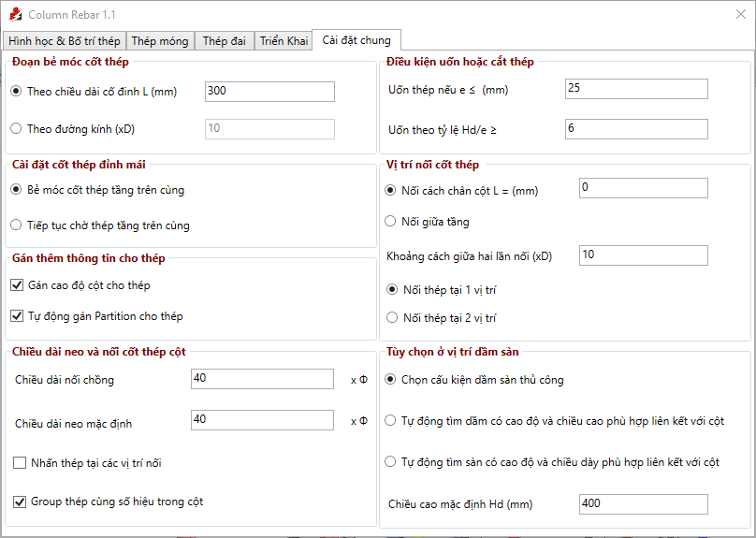Viewport: 756px width, 538px height.
Task: Uncheck Gán cao độ cột cho thép
Action: click(17, 285)
